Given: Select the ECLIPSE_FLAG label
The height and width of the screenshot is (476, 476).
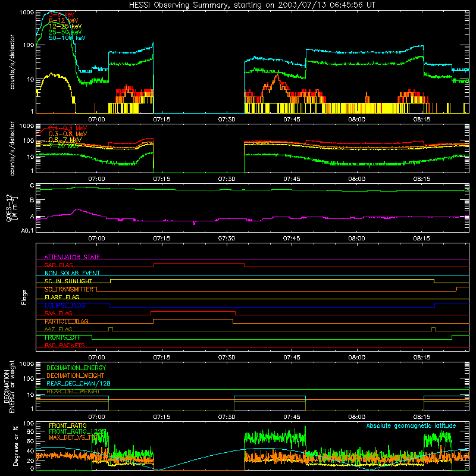Looking at the screenshot, I should [x=65, y=305].
